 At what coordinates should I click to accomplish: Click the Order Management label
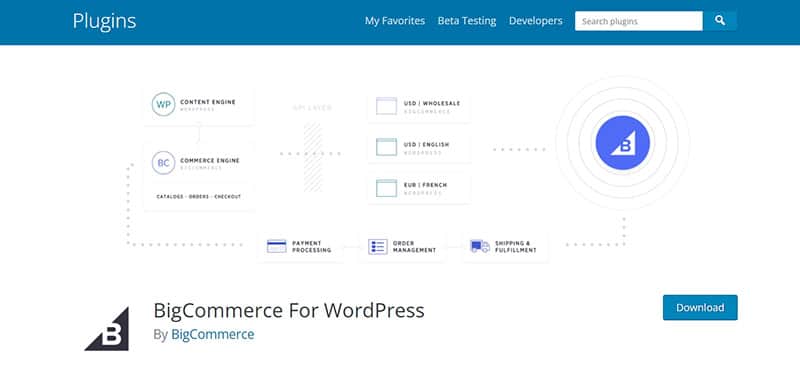click(x=414, y=247)
